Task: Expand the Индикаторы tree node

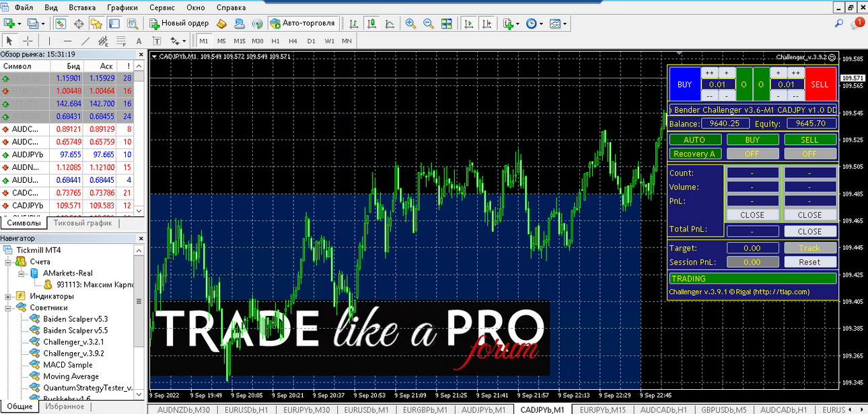Action: pyautogui.click(x=8, y=296)
